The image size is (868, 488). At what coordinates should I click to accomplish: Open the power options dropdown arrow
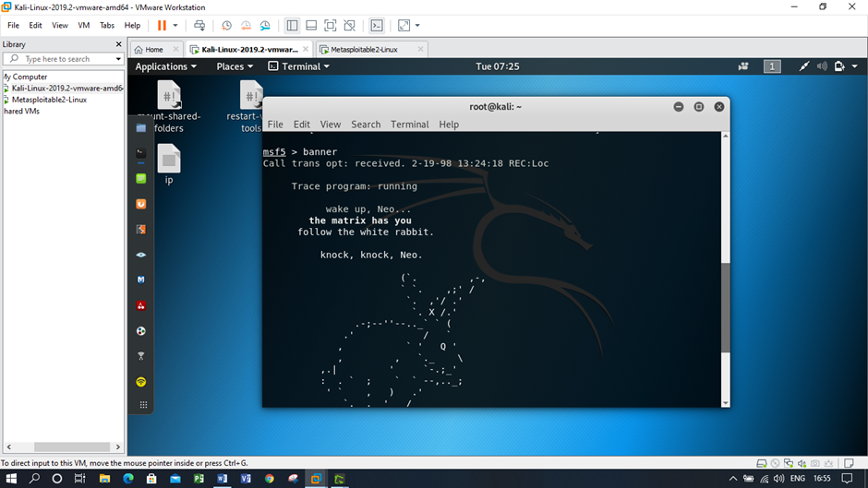coord(175,26)
